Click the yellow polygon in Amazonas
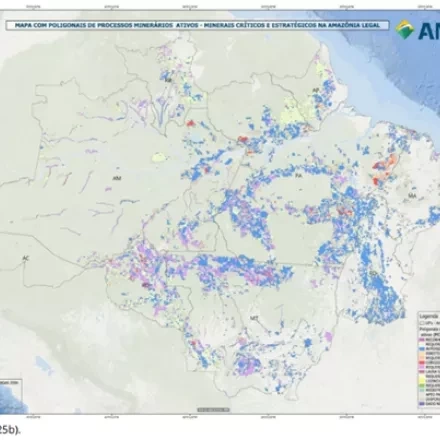The image size is (440, 440). (x=159, y=157)
